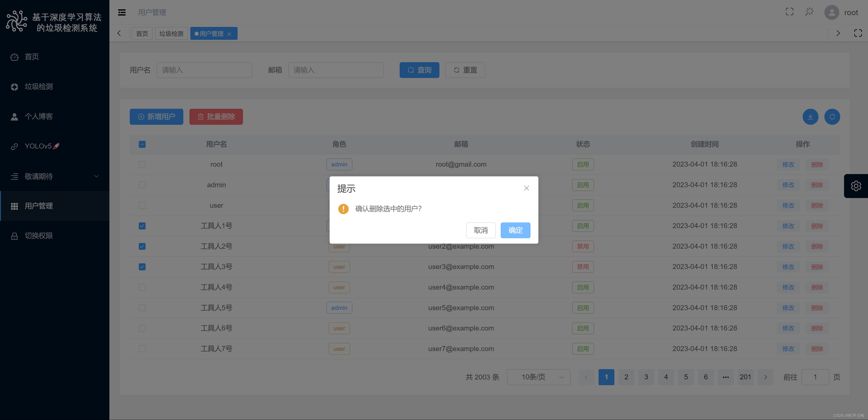The image size is (868, 420).
Task: Go to page 3 in pagination
Action: (646, 377)
